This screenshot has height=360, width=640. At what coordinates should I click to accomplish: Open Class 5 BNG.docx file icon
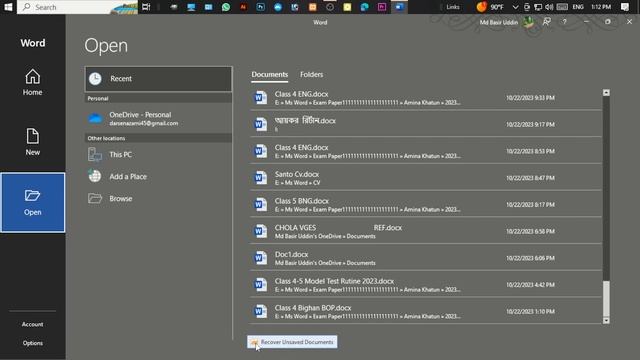[x=260, y=204]
